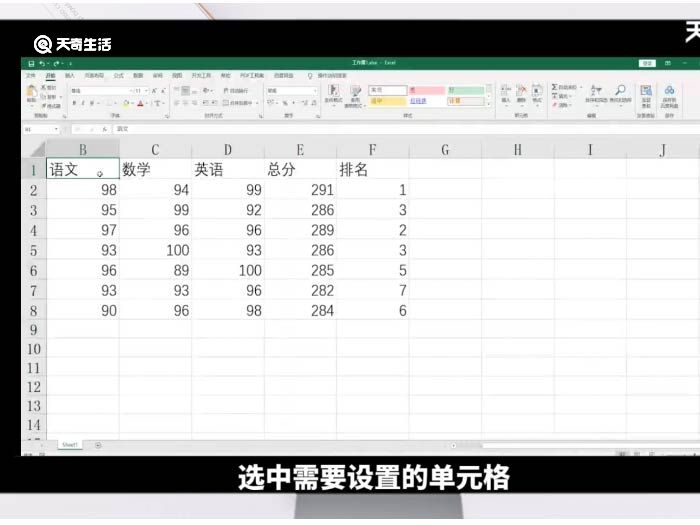Open Find and Select magnifier icon

(x=620, y=91)
